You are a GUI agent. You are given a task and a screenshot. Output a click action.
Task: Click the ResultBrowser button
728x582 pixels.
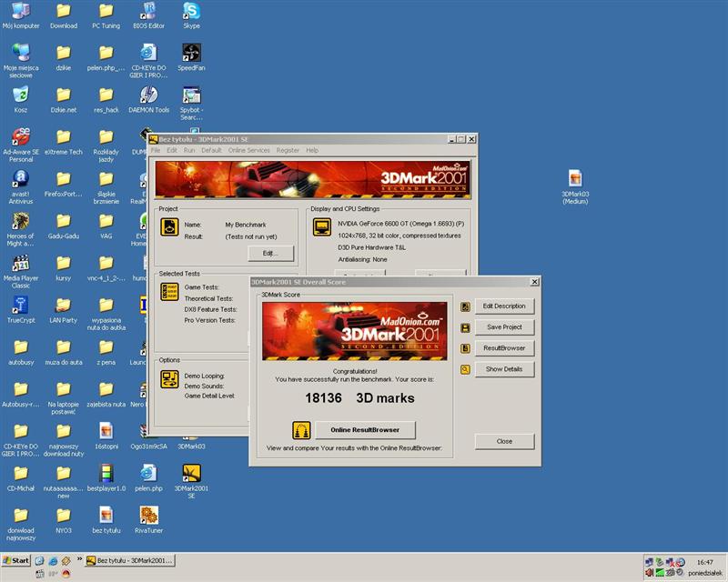tap(504, 348)
